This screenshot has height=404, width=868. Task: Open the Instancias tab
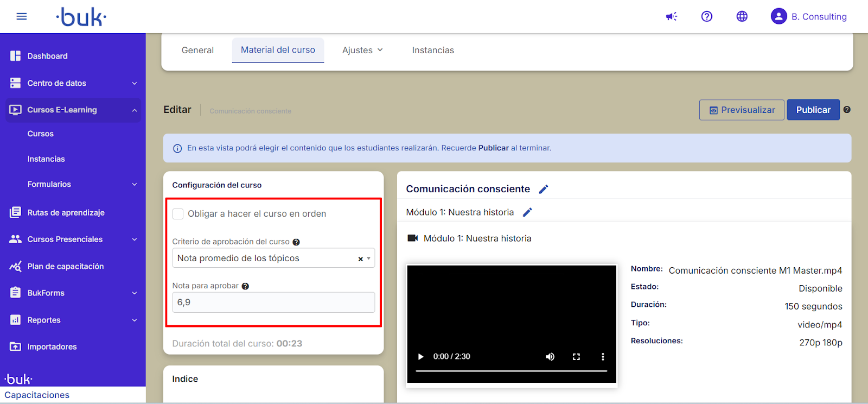click(432, 50)
